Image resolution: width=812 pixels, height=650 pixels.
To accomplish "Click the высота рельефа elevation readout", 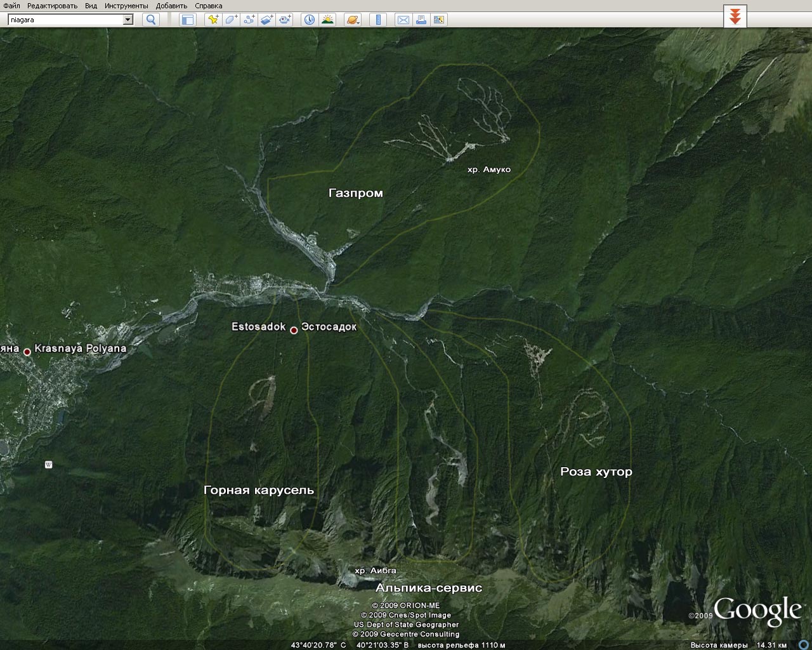I will 461,645.
